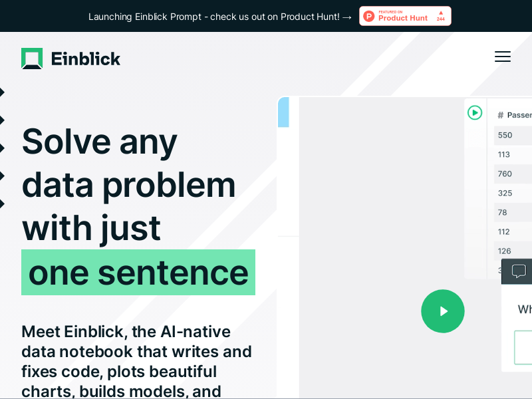
Task: Click the upvote arrow showing 244
Action: [x=441, y=16]
